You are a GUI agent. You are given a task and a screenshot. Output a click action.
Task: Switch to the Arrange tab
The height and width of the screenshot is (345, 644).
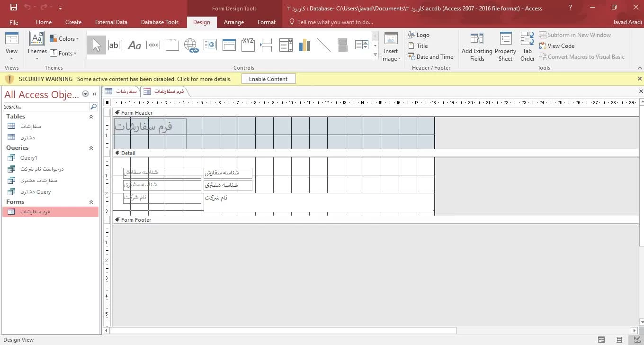234,22
